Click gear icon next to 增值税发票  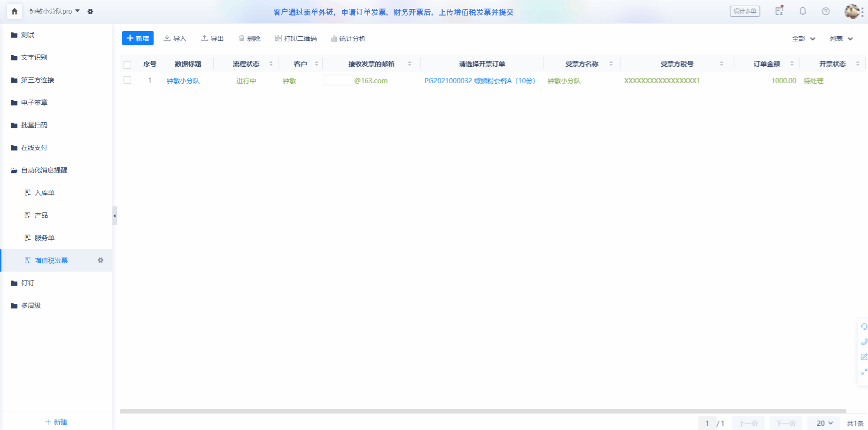101,260
